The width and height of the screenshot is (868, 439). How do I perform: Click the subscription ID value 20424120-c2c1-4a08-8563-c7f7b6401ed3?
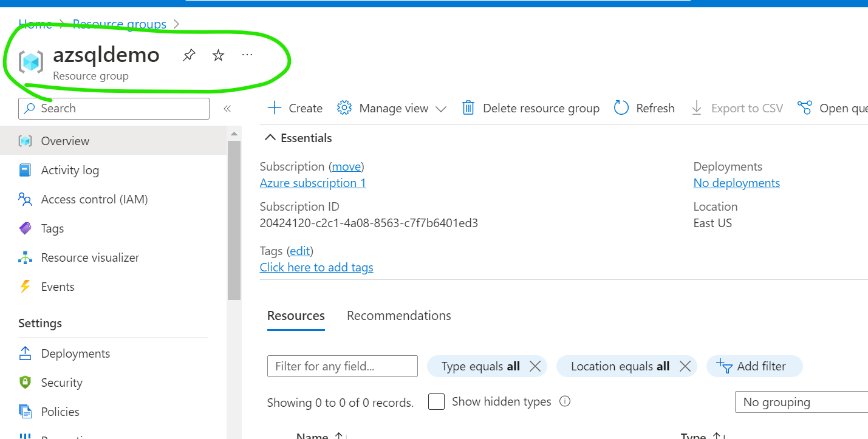369,223
